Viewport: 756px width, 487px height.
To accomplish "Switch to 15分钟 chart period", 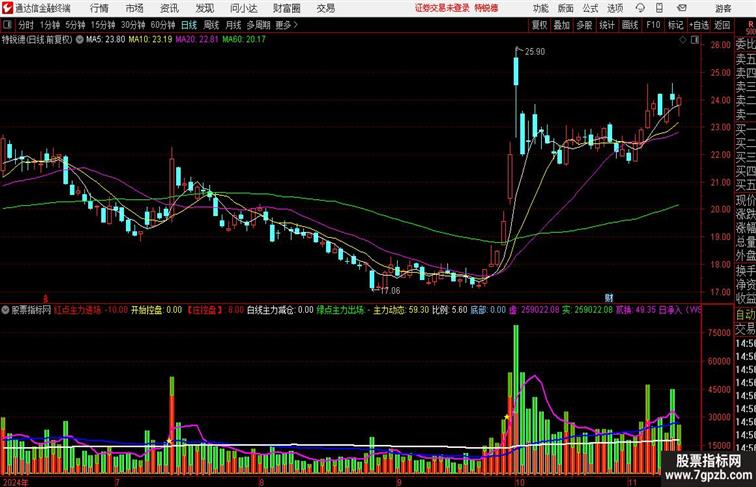I will click(103, 25).
